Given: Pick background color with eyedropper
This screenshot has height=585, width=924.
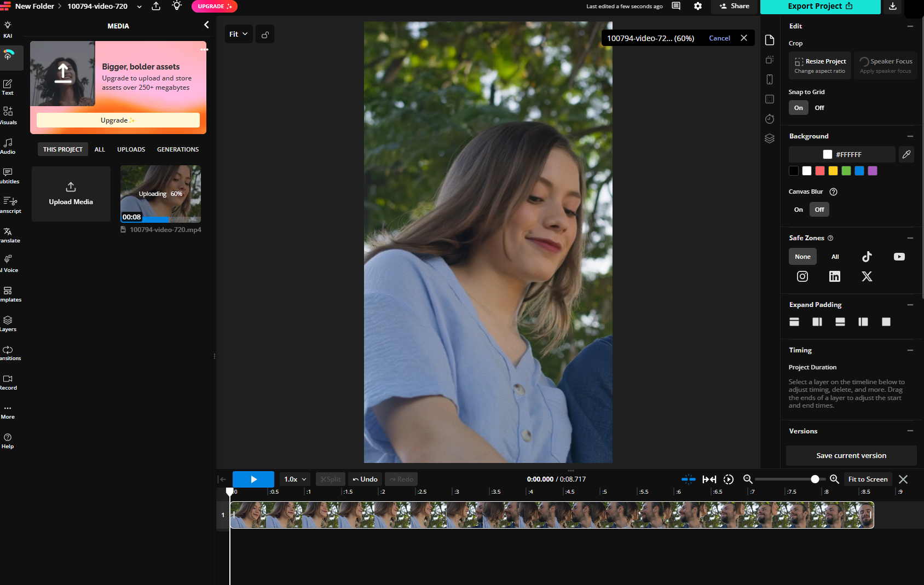Looking at the screenshot, I should [x=906, y=154].
